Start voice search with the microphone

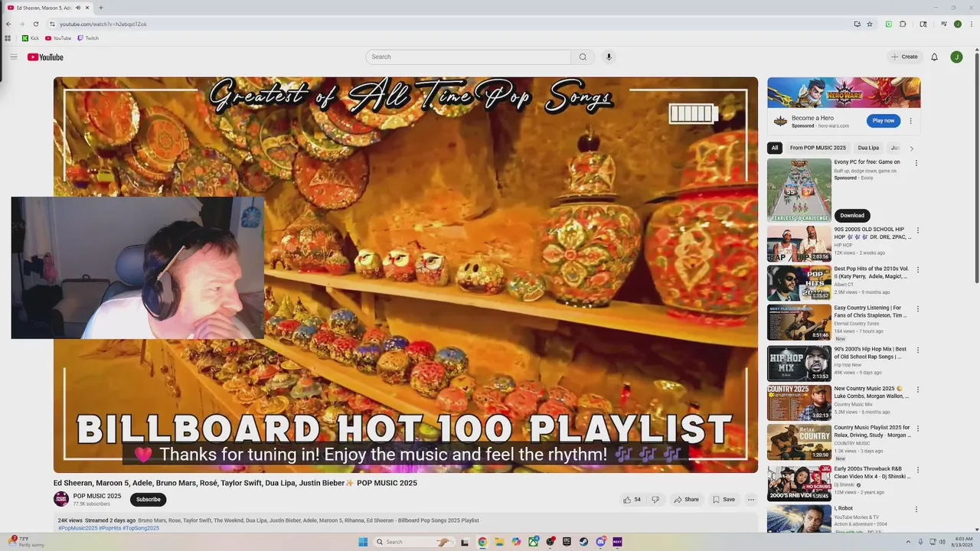[x=609, y=57]
